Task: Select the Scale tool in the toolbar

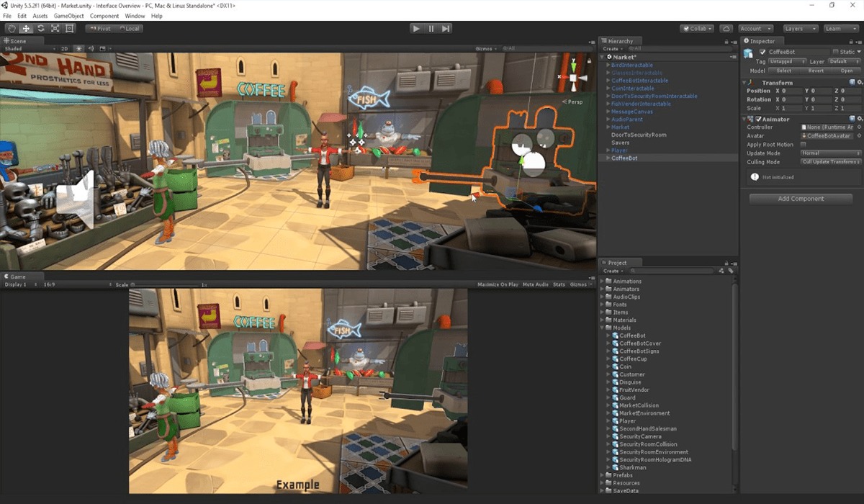Action: (x=55, y=29)
